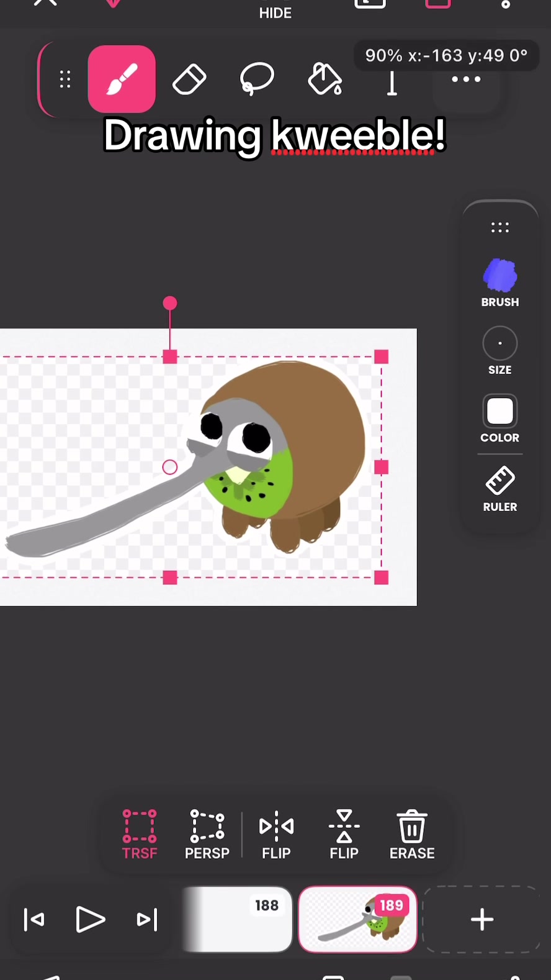Select the Brush tool in top toolbar
Image resolution: width=551 pixels, height=980 pixels.
pos(122,79)
